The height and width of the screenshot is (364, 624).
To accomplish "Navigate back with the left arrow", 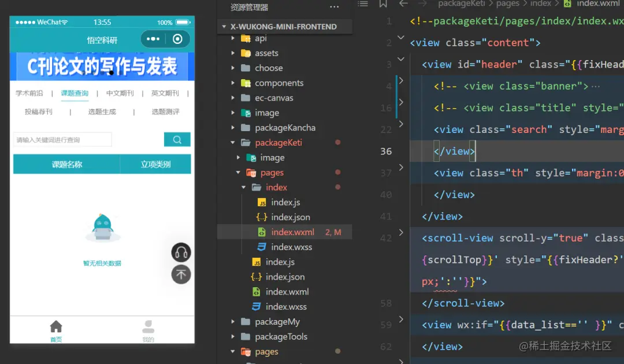I will point(403,3).
